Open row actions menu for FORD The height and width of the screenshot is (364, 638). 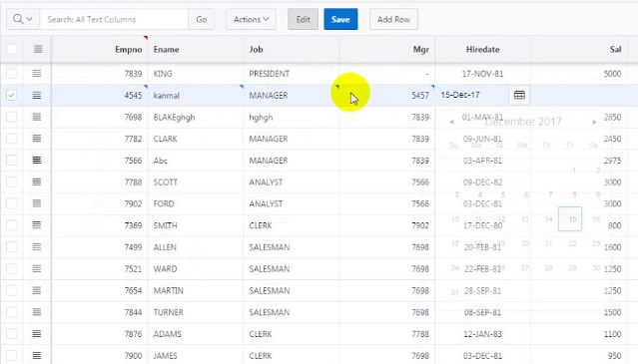click(x=37, y=203)
